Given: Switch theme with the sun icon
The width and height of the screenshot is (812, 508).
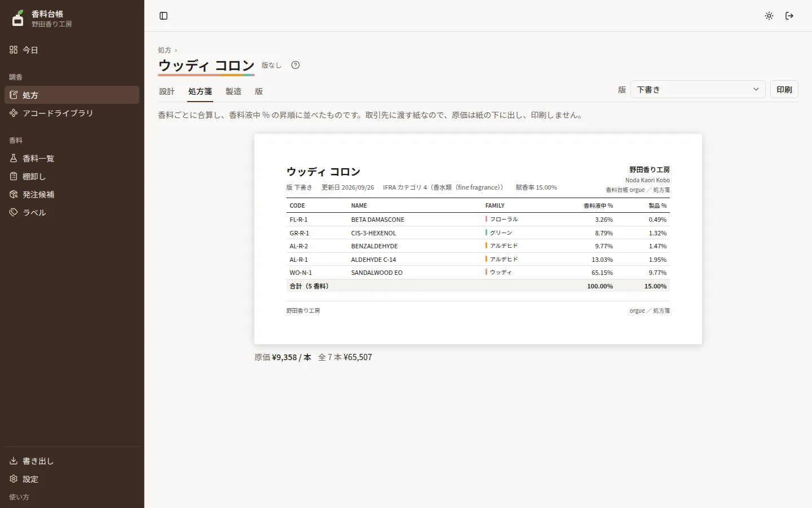Looking at the screenshot, I should (769, 16).
